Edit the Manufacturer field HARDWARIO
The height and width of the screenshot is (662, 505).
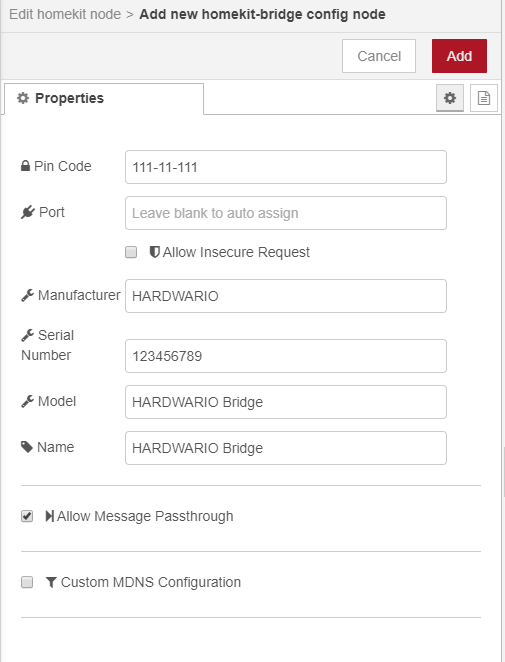(x=286, y=296)
